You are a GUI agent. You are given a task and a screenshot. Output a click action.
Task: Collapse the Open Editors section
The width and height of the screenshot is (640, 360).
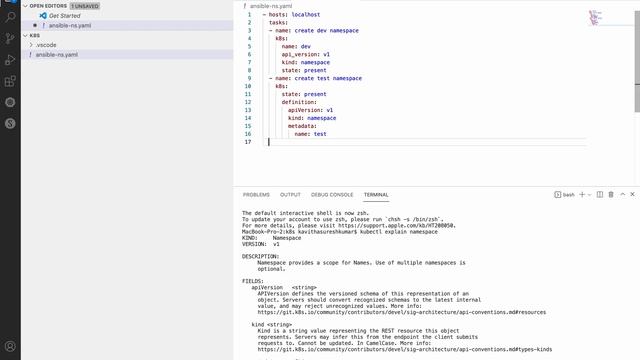(26, 6)
